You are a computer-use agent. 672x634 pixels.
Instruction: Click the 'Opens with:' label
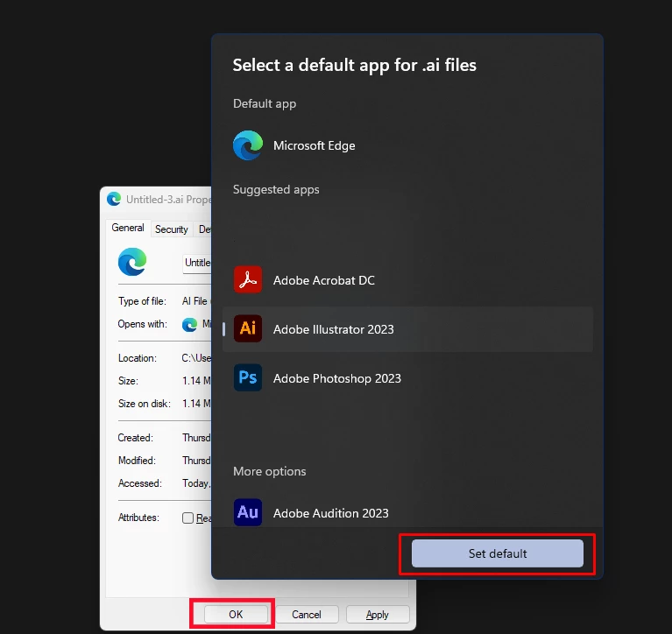tap(142, 324)
